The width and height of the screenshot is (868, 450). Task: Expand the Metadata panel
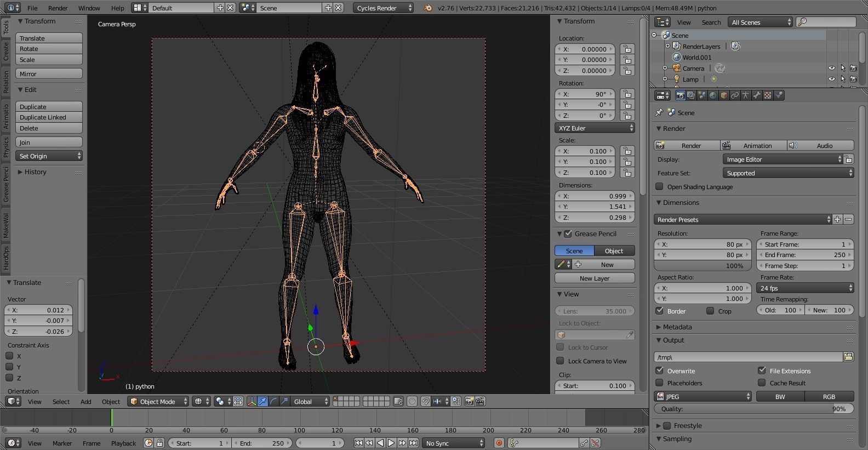point(677,327)
